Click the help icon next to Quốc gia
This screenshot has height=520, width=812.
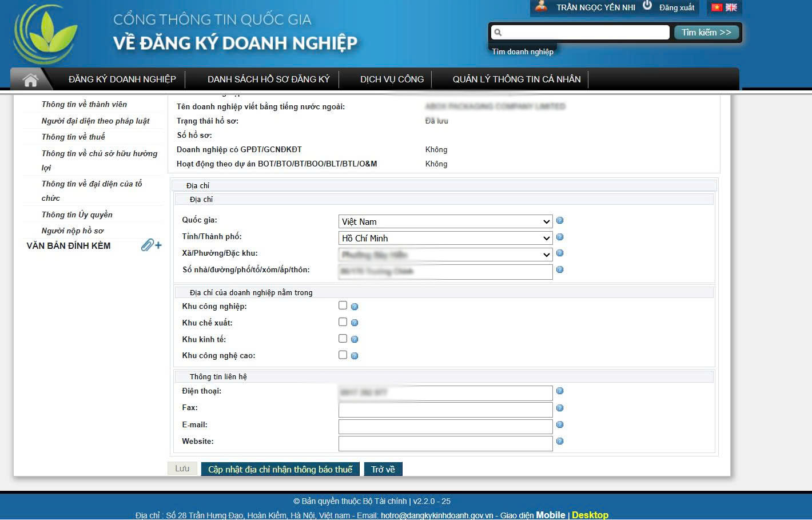(560, 220)
